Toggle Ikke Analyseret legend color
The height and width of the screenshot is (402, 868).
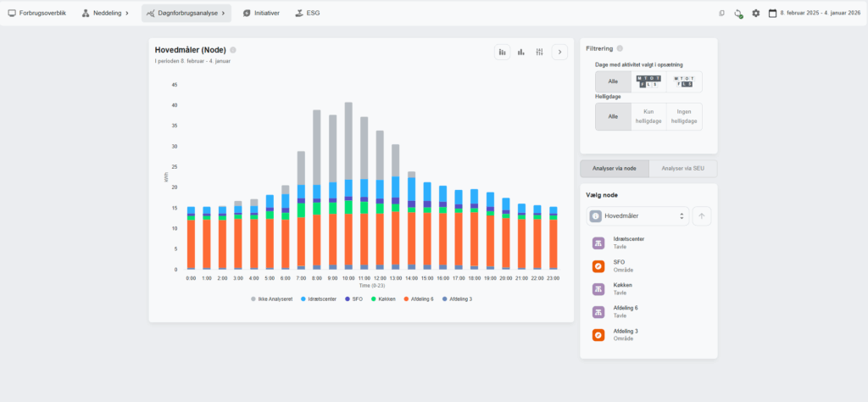253,299
